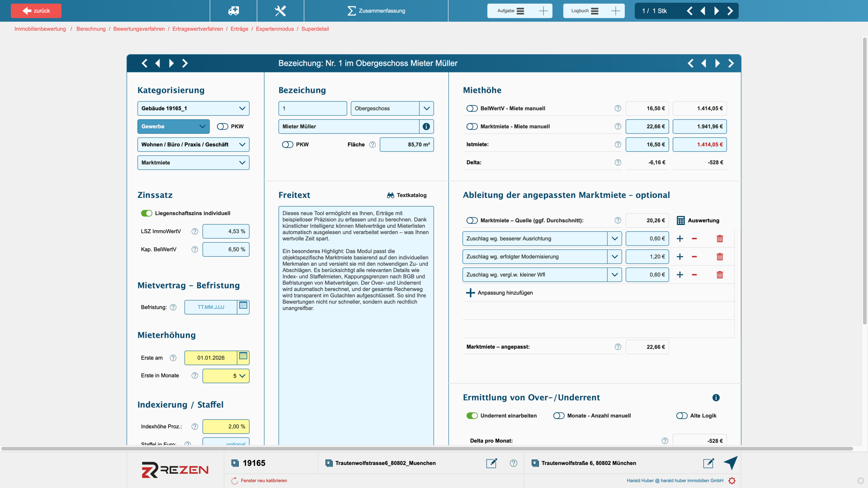Click the info icon beside Mieter Müller

[426, 126]
